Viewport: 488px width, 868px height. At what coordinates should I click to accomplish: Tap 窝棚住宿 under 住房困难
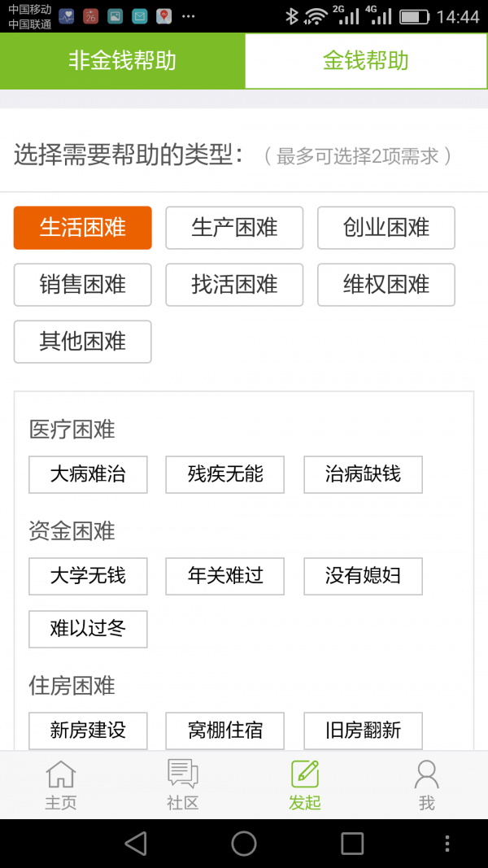click(224, 731)
